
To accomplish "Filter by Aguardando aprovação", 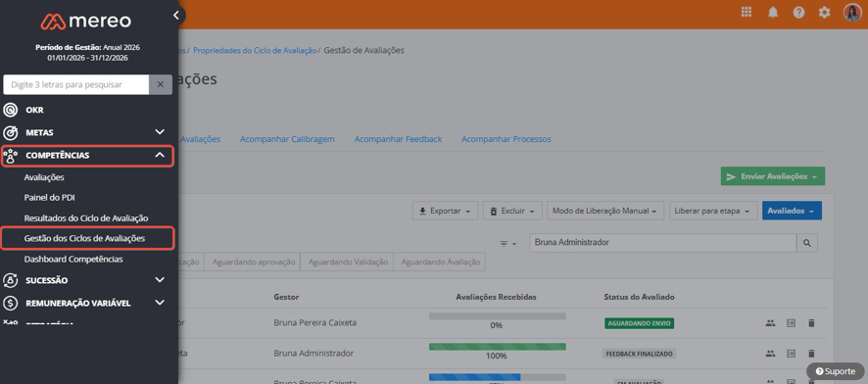I will (253, 262).
